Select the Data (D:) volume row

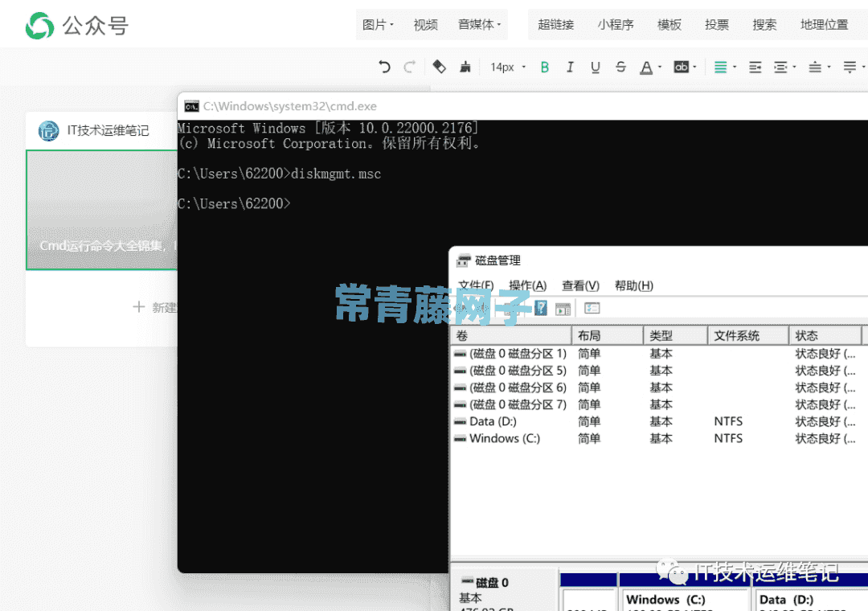(x=659, y=421)
